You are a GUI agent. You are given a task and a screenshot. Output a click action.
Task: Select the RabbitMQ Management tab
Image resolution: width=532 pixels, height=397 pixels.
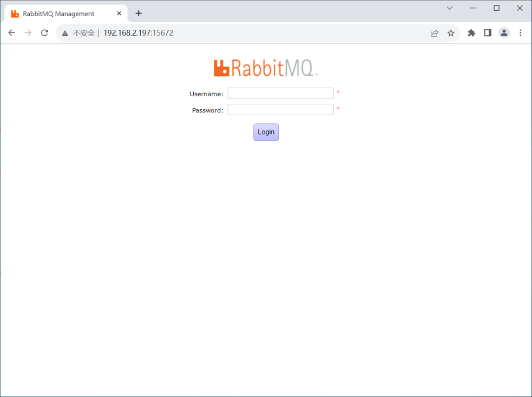(x=66, y=14)
